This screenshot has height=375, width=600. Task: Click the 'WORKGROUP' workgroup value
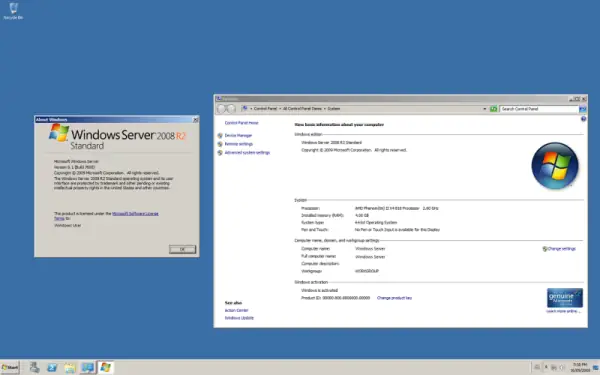[367, 271]
